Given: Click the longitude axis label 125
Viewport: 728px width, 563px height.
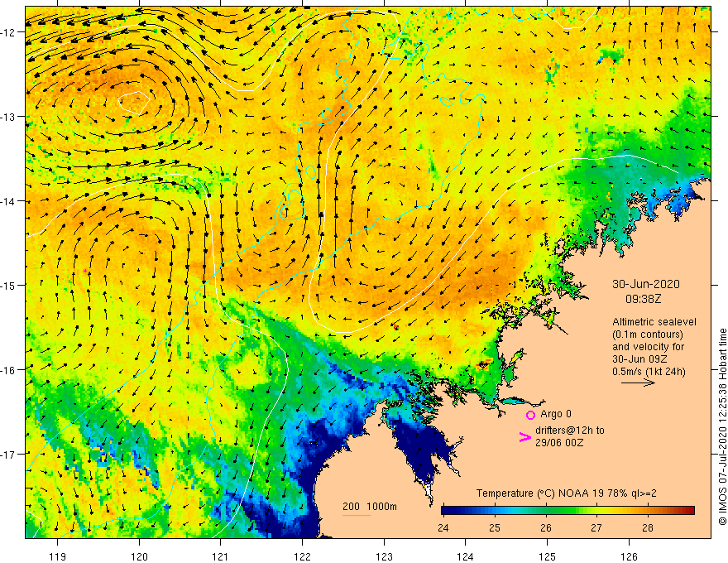Looking at the screenshot, I should [x=547, y=556].
